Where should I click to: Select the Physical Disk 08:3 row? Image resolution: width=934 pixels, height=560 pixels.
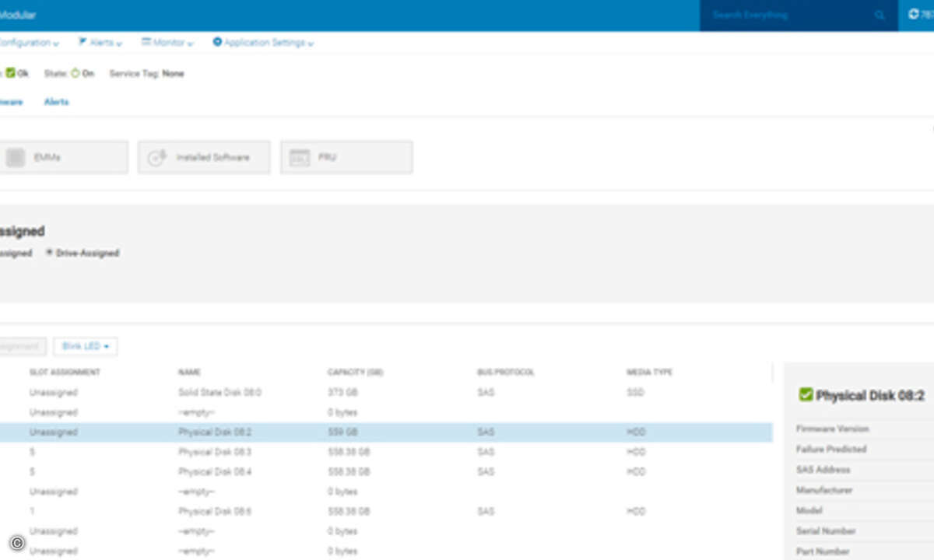tap(386, 452)
